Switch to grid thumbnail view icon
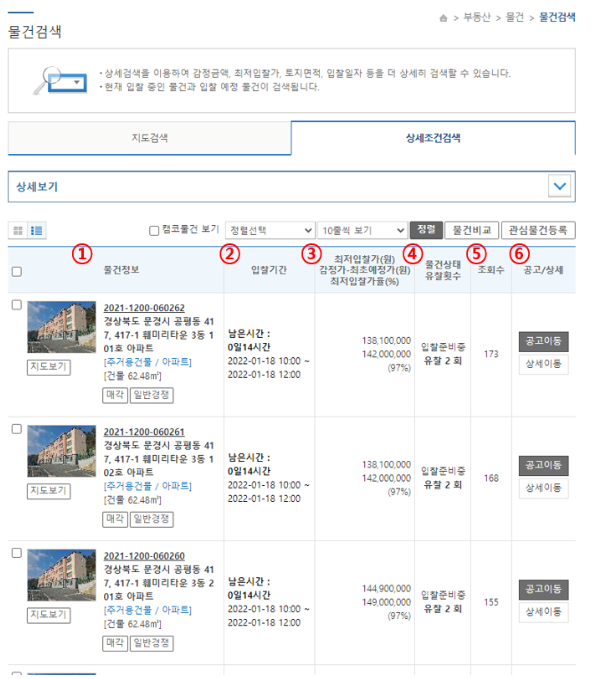This screenshot has height=679, width=599. pyautogui.click(x=18, y=230)
